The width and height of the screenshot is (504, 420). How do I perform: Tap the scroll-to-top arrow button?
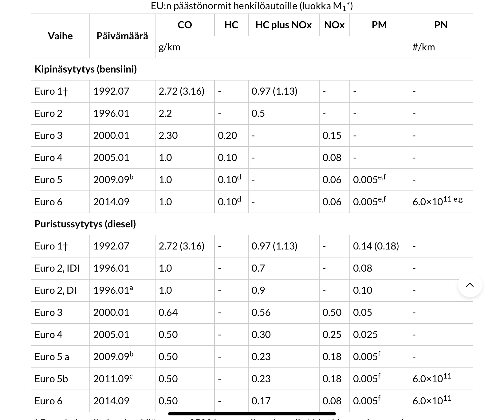[x=470, y=285]
